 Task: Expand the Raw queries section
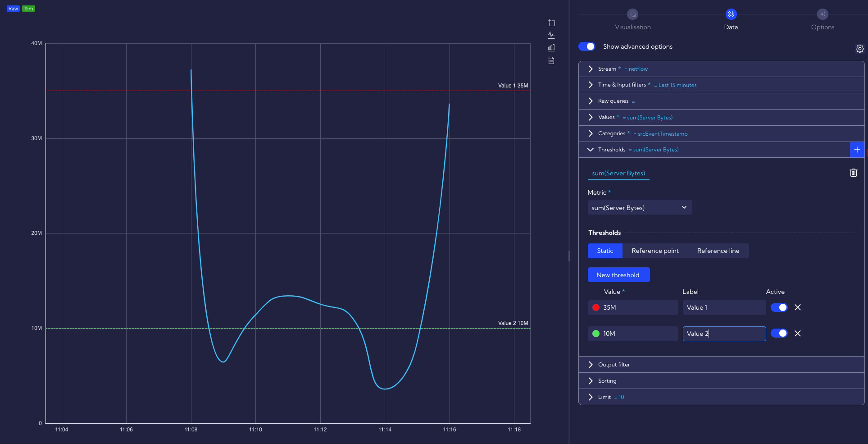pyautogui.click(x=721, y=101)
